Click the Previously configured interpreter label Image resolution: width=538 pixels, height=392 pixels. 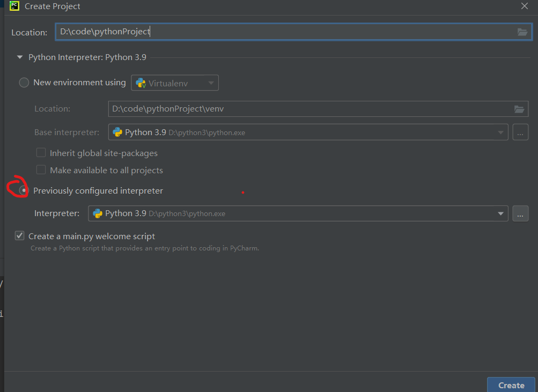[98, 191]
